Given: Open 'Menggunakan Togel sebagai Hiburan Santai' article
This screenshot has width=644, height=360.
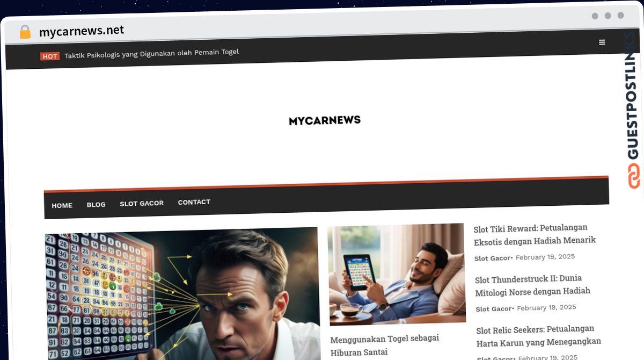Looking at the screenshot, I should (384, 345).
